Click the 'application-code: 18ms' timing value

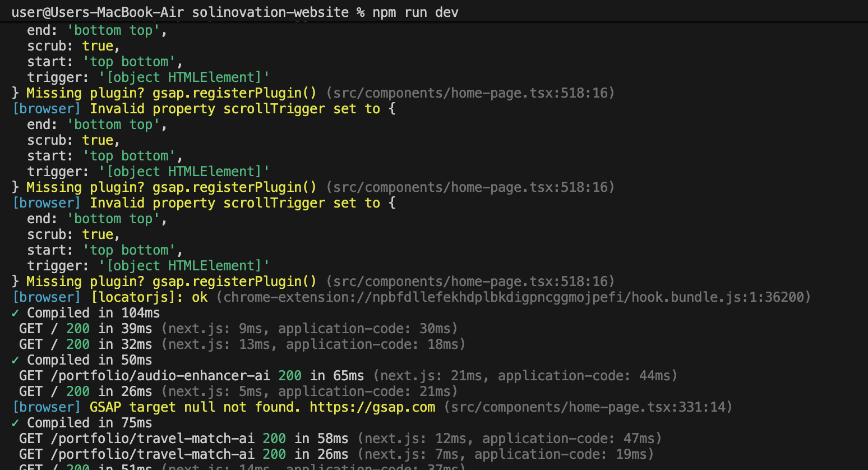point(372,344)
